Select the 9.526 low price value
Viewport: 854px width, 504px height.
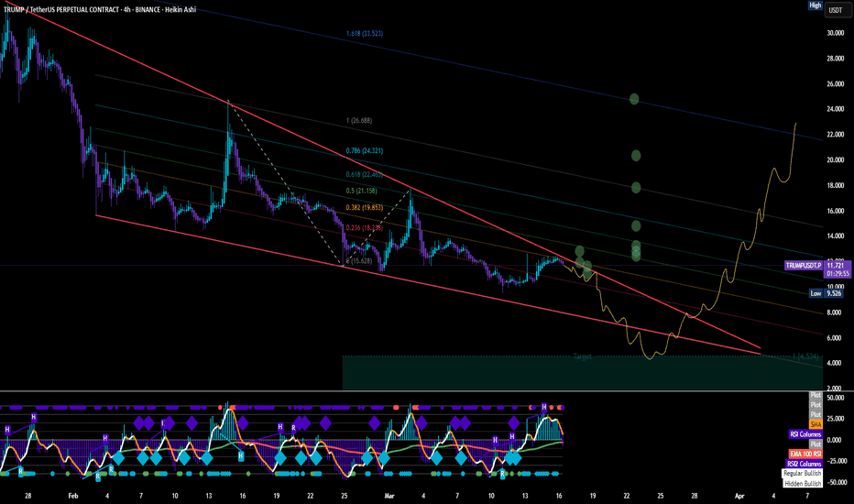(x=834, y=293)
